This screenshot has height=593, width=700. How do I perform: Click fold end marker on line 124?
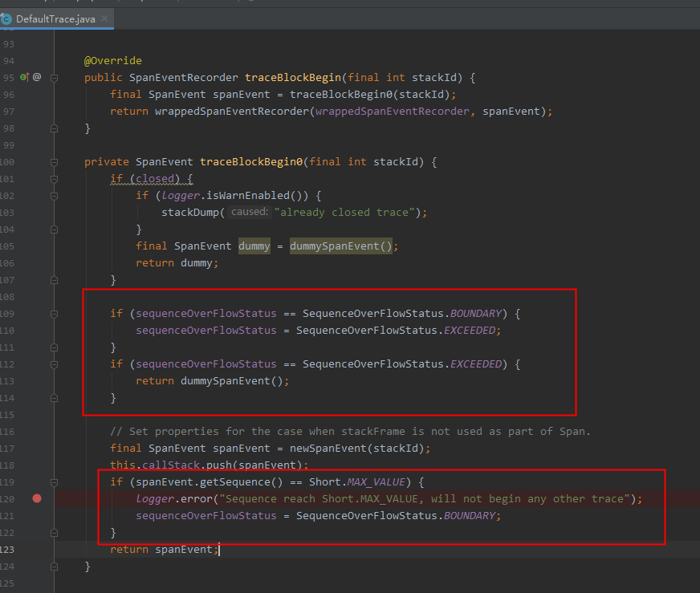[54, 567]
